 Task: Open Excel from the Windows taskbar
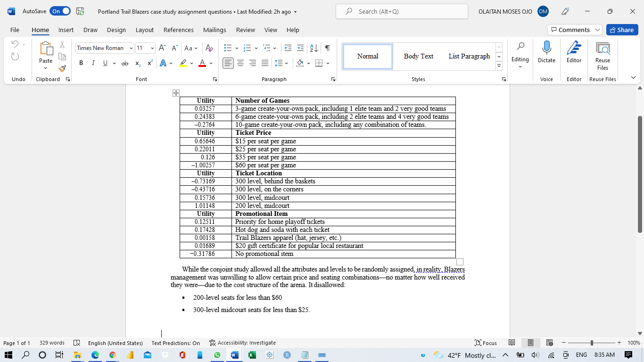coord(252,355)
